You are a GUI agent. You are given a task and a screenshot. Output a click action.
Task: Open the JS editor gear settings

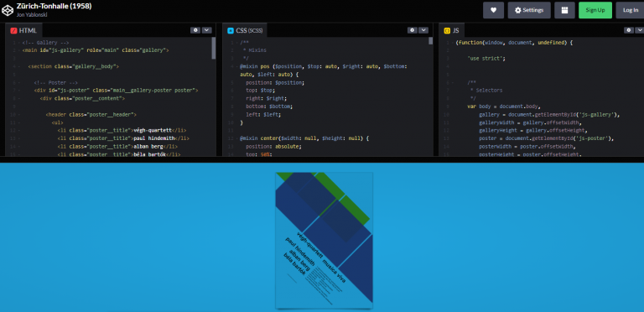[628, 30]
